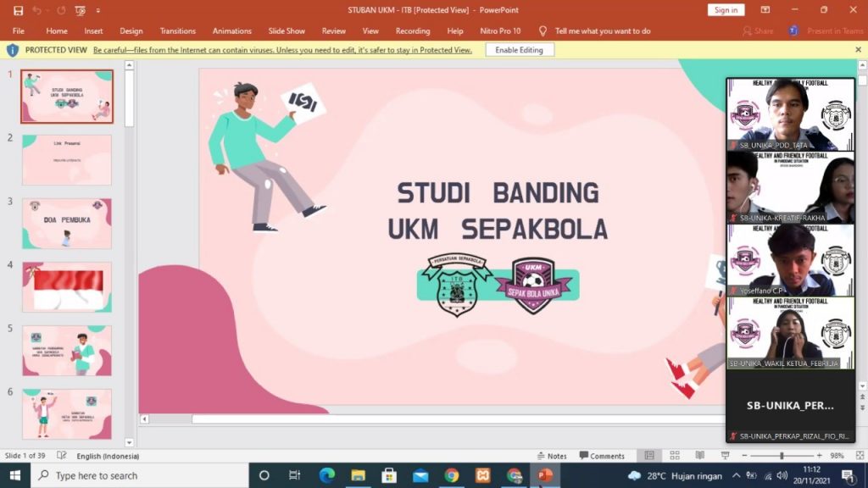Click participant video SB-UNIKA_WAKIL KETUA_FEBRI_JA

coord(791,333)
